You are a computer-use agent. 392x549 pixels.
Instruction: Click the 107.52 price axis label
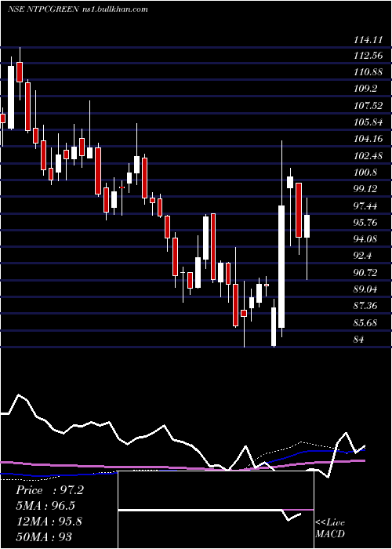368,105
